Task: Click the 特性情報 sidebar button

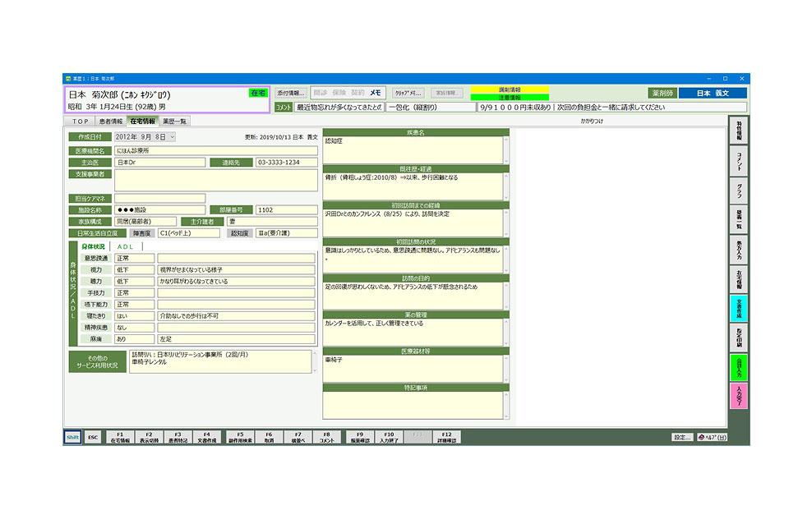Action: click(739, 131)
